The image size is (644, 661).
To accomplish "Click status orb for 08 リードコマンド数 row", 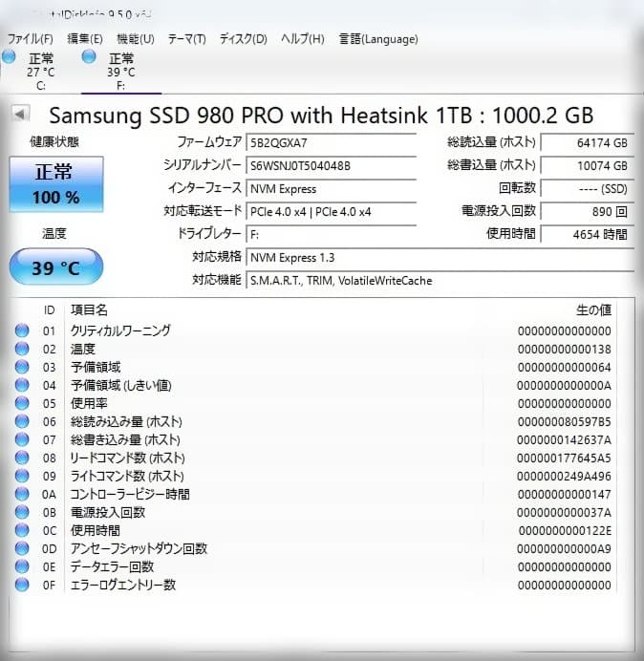I will 22,458.
